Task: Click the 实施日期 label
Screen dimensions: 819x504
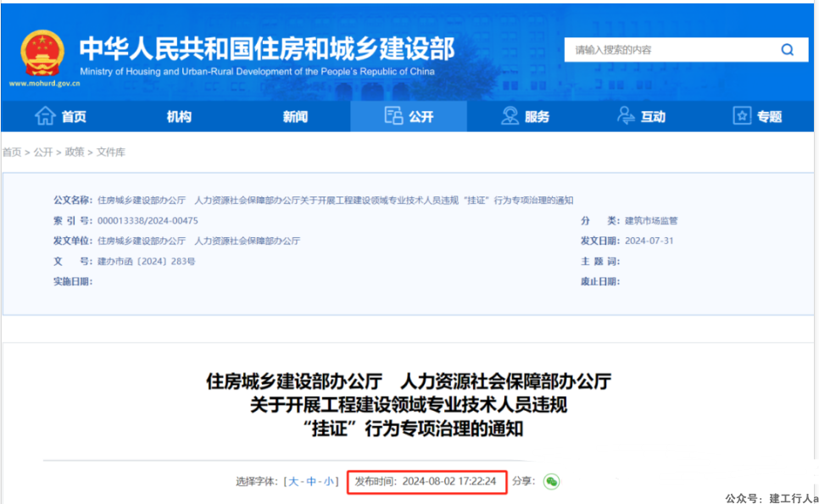Action: click(x=73, y=282)
